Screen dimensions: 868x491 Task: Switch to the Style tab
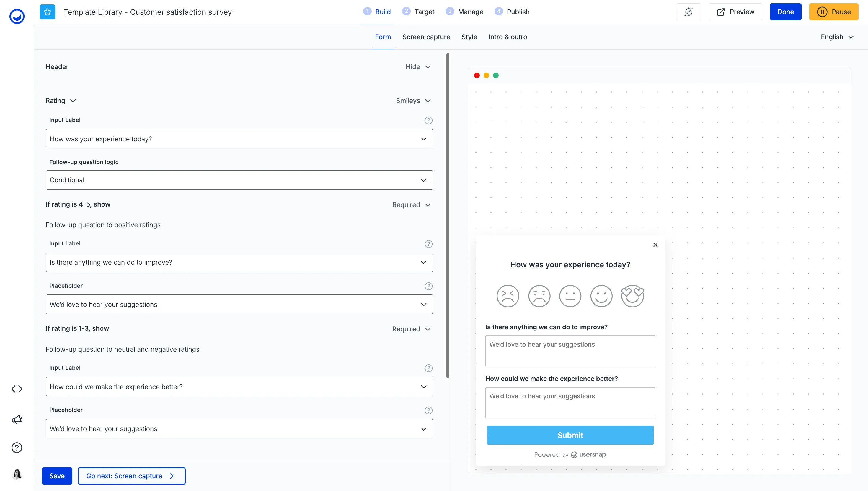pyautogui.click(x=469, y=37)
